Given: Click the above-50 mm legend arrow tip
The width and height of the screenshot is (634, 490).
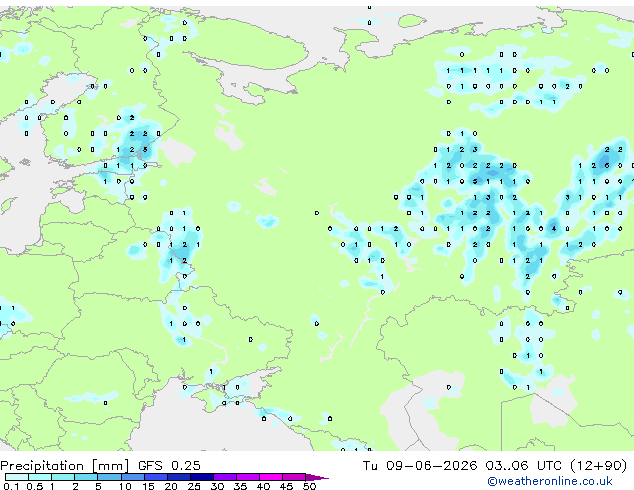Looking at the screenshot, I should 317,477.
